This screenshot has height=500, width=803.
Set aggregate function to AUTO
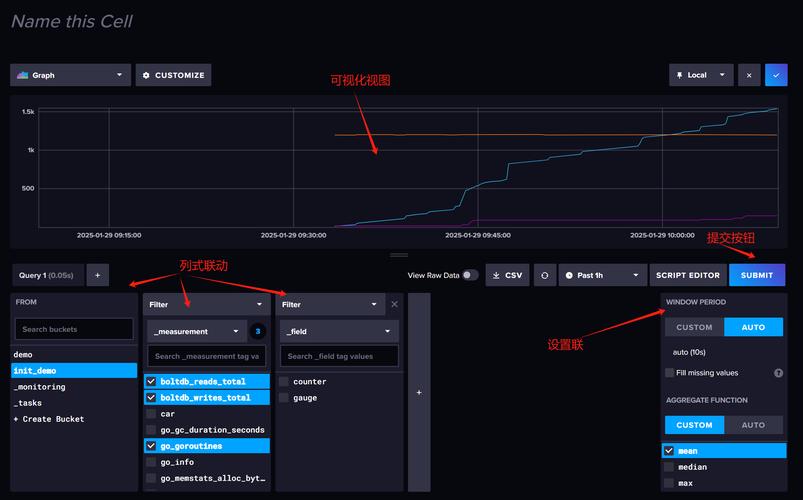[753, 425]
